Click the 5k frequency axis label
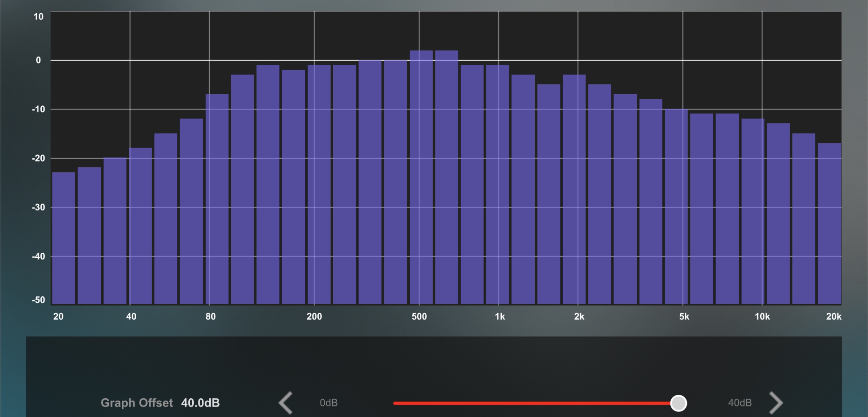 (x=684, y=316)
